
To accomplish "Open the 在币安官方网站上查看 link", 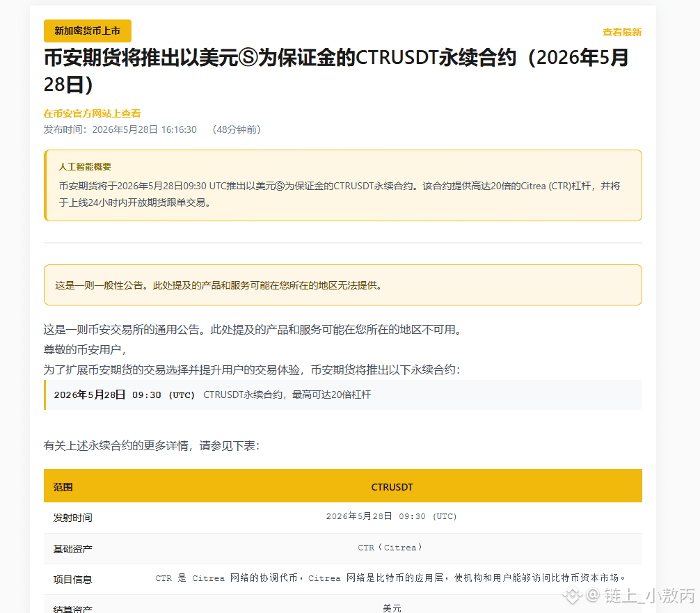I will 92,113.
